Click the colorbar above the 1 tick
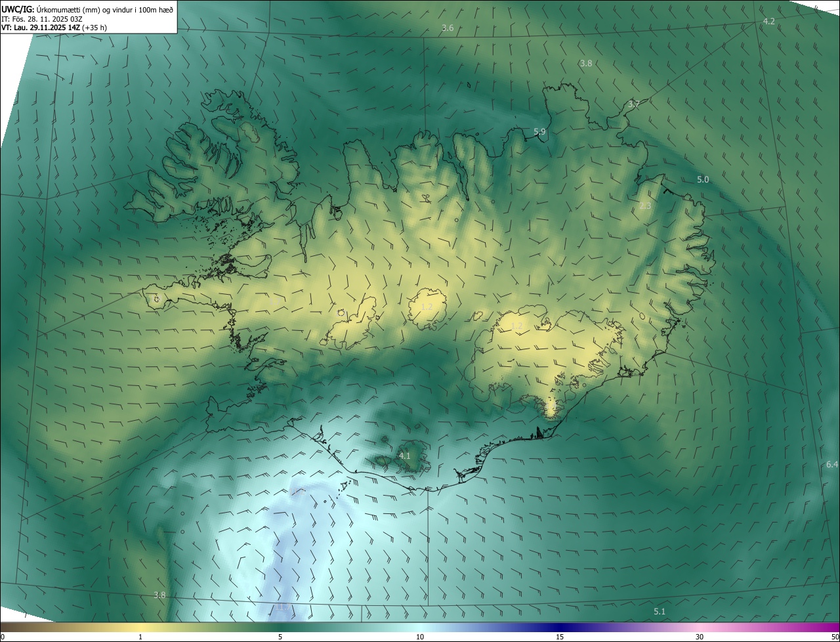 [x=140, y=627]
